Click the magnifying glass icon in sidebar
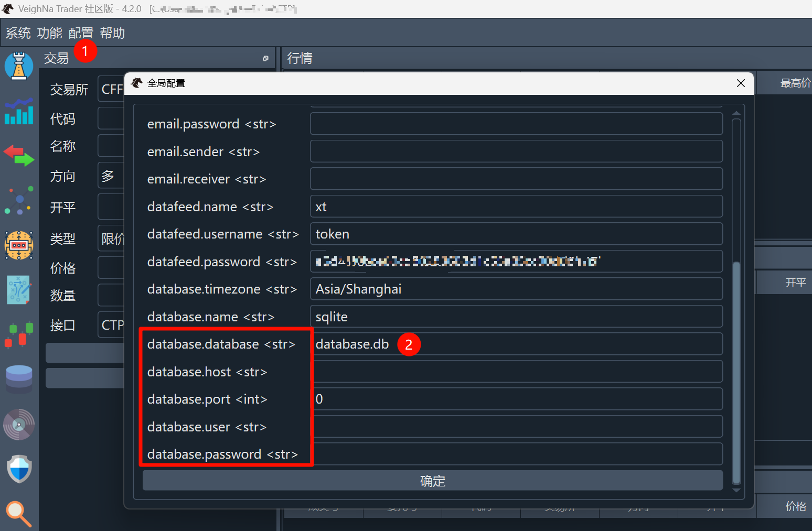This screenshot has width=812, height=531. click(19, 513)
